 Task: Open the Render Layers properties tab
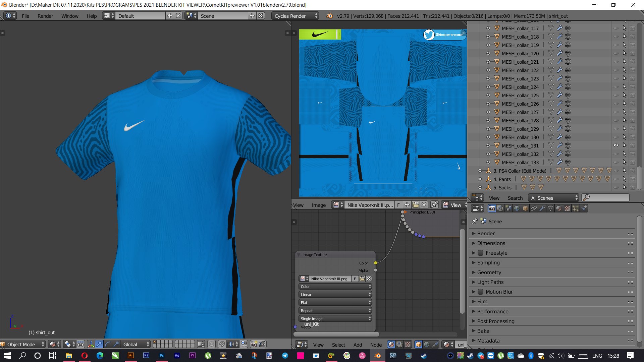pyautogui.click(x=500, y=208)
